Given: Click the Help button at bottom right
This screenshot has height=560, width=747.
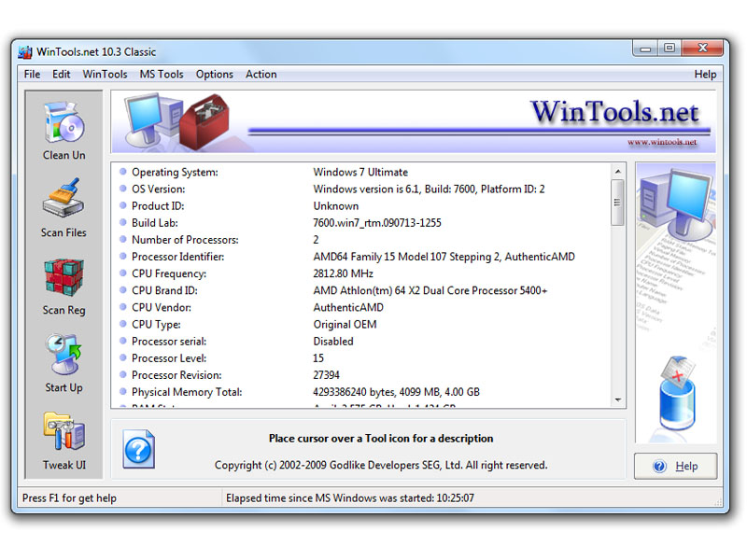Looking at the screenshot, I should 675,466.
